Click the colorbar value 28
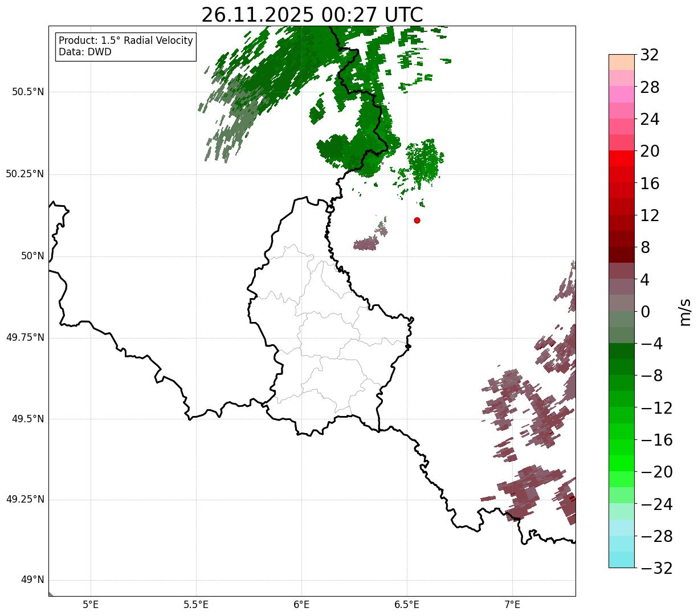Screen dimensions: 698x616 click(x=650, y=88)
